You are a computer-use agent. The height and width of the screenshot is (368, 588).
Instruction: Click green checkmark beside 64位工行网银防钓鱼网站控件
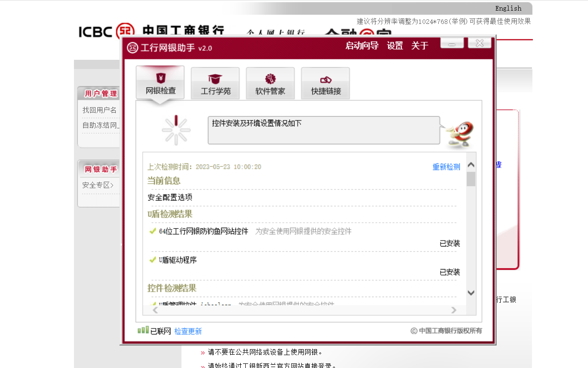pyautogui.click(x=153, y=231)
